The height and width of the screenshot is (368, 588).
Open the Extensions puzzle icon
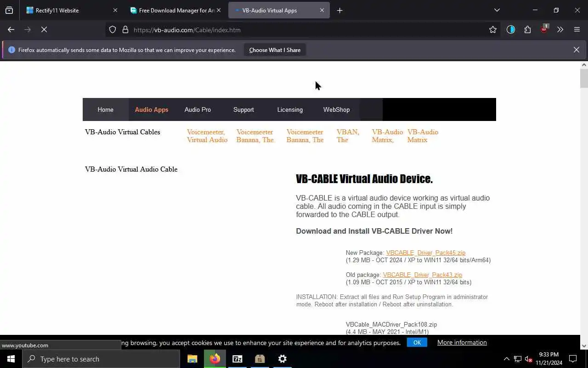pos(527,29)
